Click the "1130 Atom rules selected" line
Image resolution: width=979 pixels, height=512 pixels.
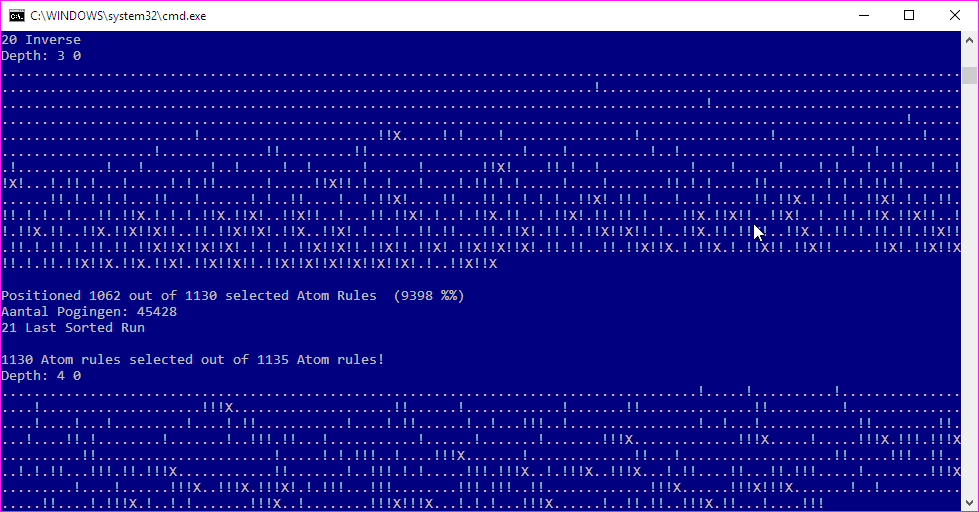[x=192, y=360]
